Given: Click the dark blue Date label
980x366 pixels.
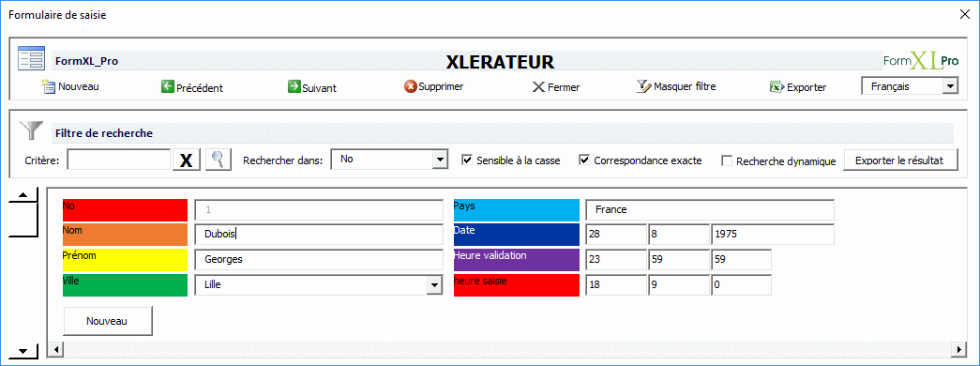Looking at the screenshot, I should [x=516, y=235].
